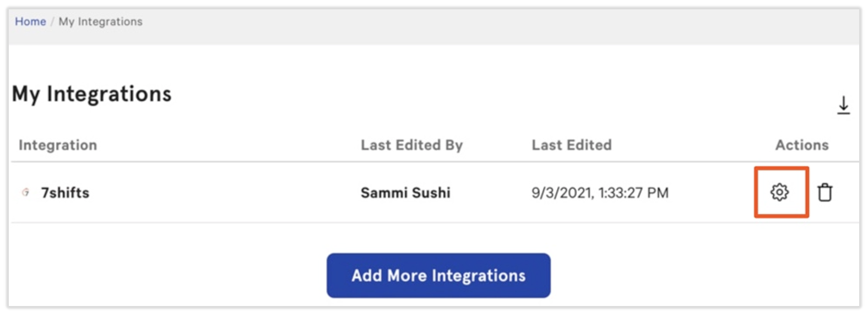Open settings for the 7shifts integration

click(779, 192)
